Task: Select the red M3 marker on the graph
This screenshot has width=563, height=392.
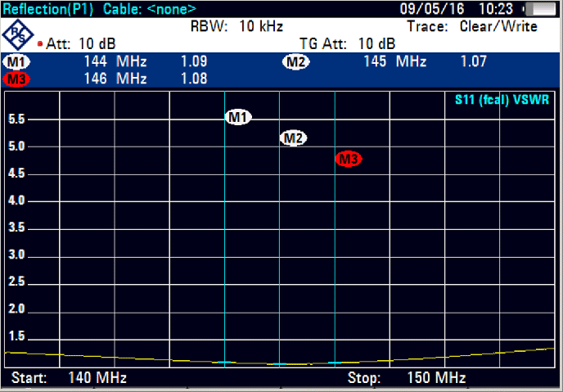Action: 349,160
